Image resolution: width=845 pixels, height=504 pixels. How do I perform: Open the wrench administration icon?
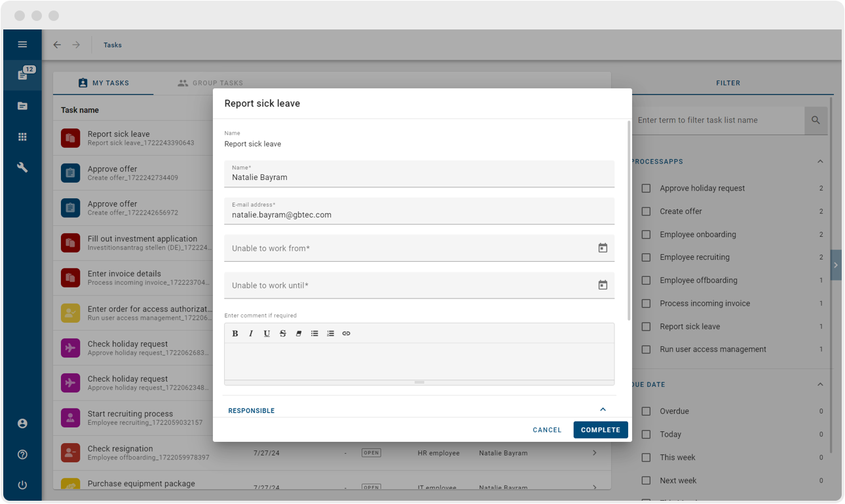click(22, 168)
